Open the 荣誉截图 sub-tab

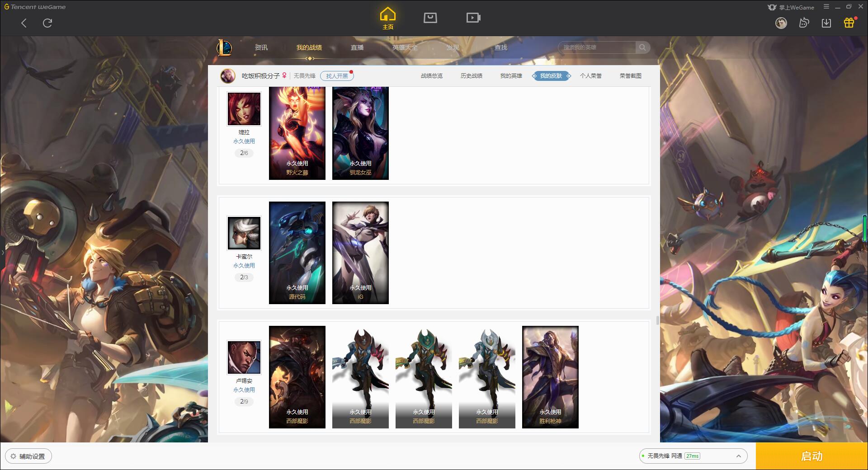coord(631,76)
